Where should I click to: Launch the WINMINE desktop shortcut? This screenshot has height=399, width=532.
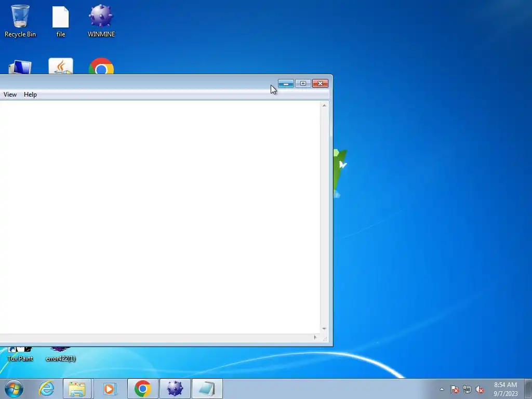click(101, 20)
